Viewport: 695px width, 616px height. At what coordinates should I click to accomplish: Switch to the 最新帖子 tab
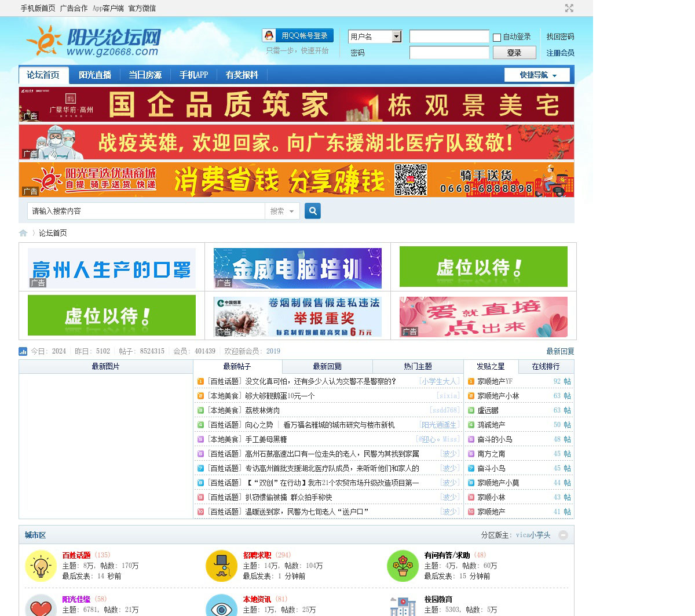coord(237,366)
